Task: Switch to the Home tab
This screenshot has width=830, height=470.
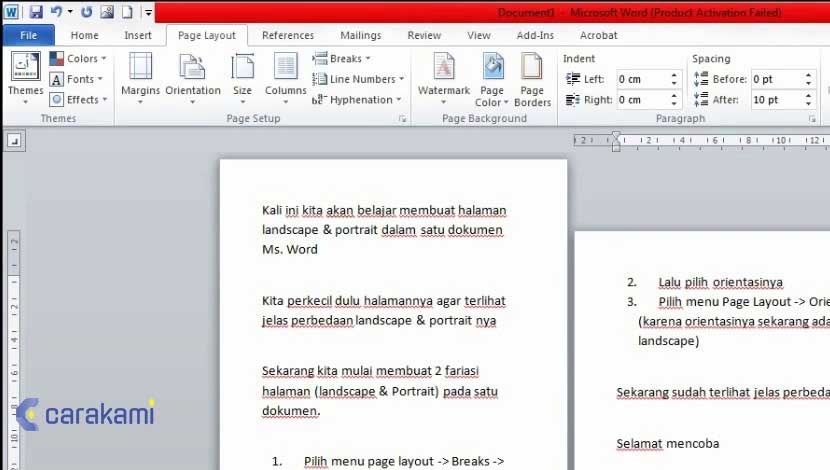Action: tap(85, 35)
